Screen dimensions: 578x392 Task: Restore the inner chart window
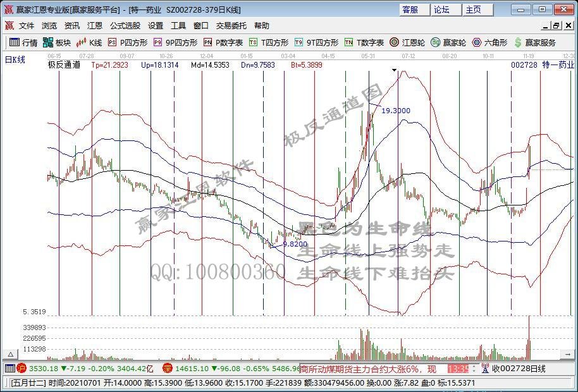click(557, 26)
